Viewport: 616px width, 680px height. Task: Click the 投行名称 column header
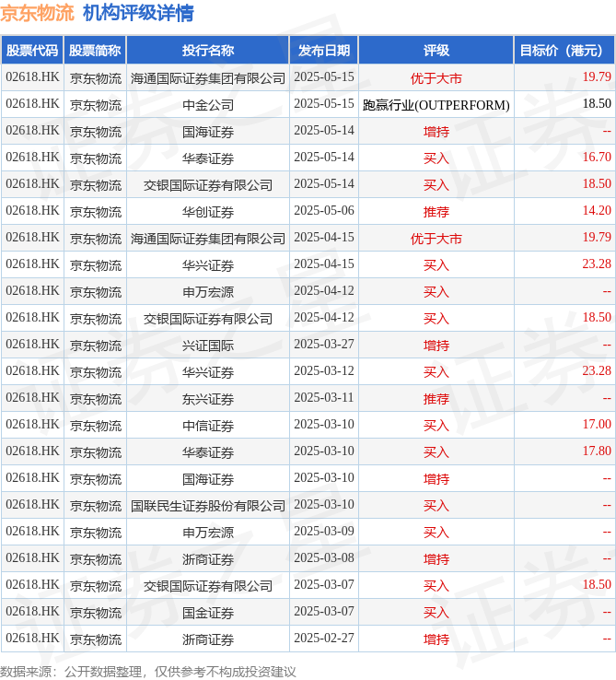click(208, 51)
